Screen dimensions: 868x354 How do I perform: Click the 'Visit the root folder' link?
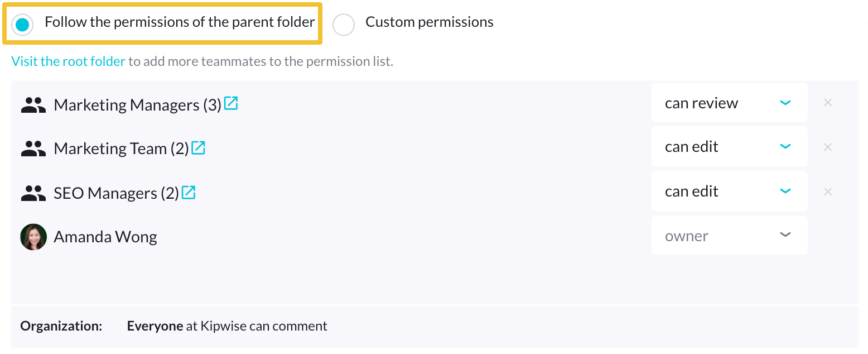coord(68,61)
